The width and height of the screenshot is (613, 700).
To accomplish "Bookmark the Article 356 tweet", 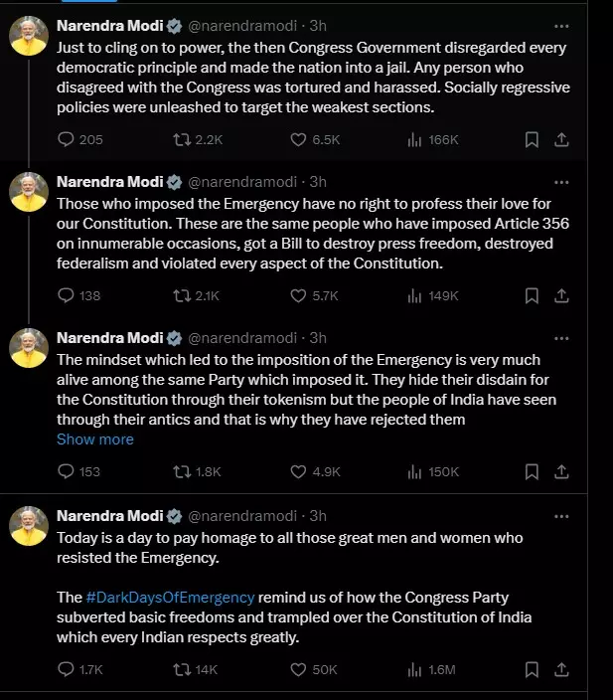I will pyautogui.click(x=533, y=295).
